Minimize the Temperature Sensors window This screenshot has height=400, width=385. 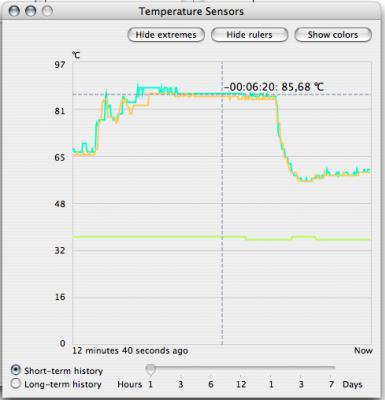coord(31,11)
